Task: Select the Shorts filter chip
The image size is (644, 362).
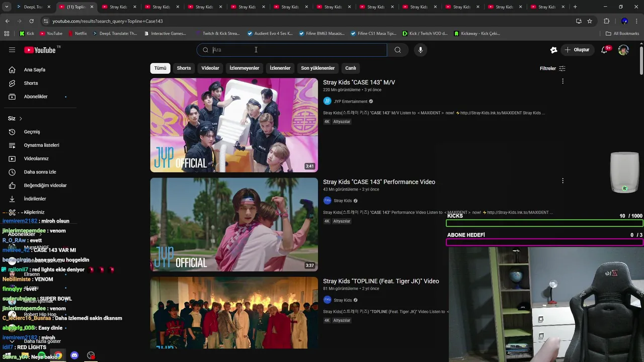Action: coord(184,68)
